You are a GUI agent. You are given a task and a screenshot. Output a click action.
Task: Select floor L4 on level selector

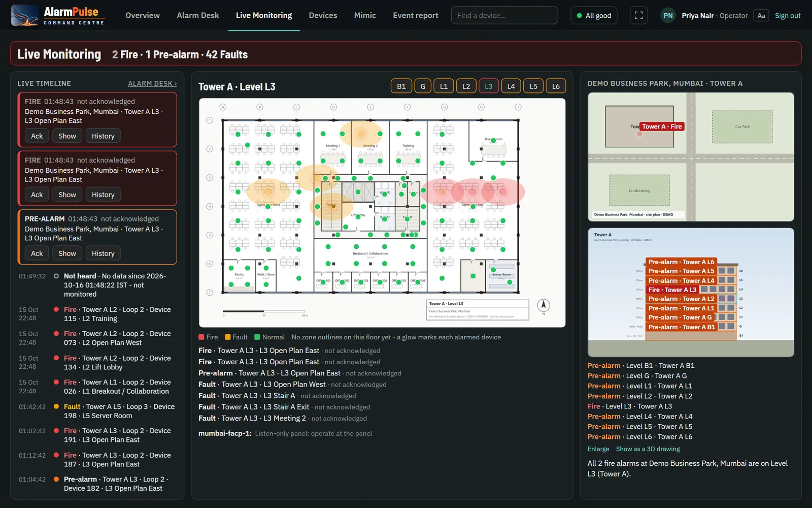coord(511,86)
